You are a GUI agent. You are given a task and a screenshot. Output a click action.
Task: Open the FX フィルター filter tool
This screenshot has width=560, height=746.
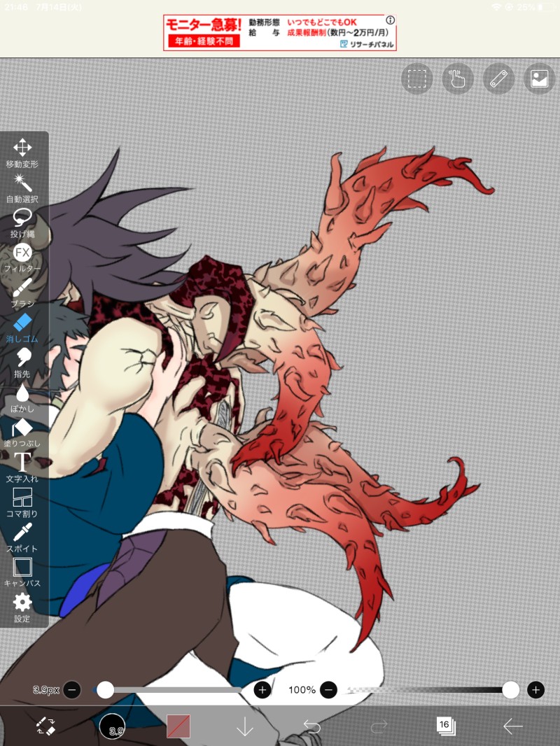(x=22, y=258)
